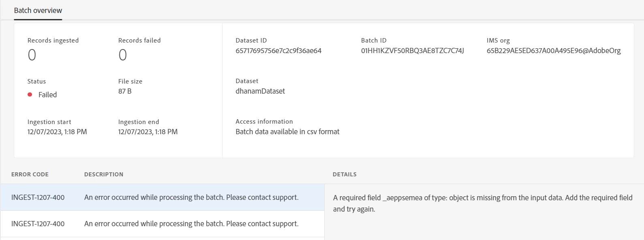644x240 pixels.
Task: Click the DESCRIPTION column header
Action: tap(104, 174)
